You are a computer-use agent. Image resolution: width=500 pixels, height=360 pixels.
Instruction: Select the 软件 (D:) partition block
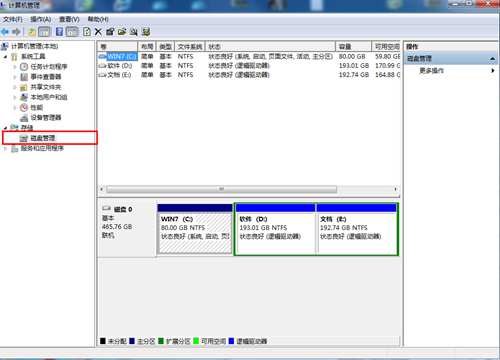tap(275, 229)
